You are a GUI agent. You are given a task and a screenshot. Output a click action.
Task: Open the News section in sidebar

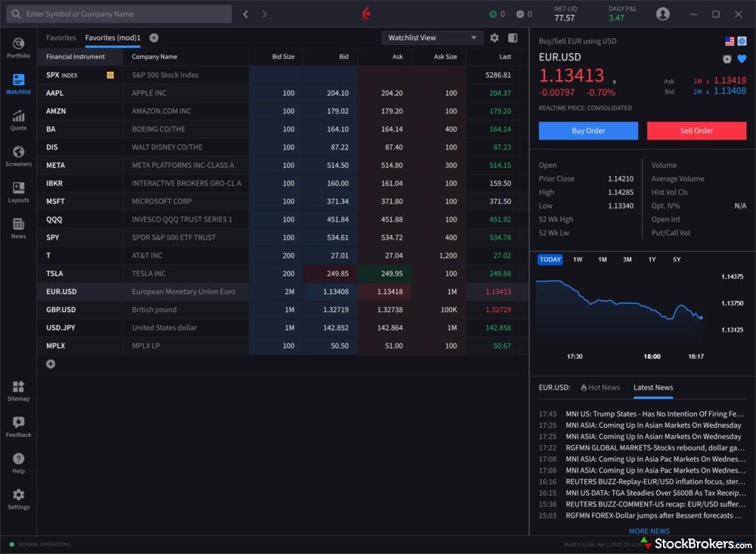[x=18, y=228]
